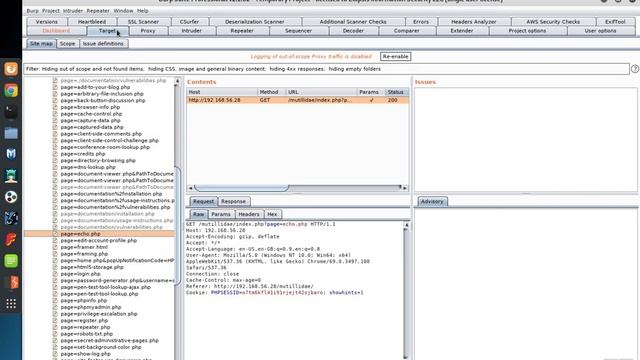Click page icon beside page=cache-control.php

[x=55, y=114]
